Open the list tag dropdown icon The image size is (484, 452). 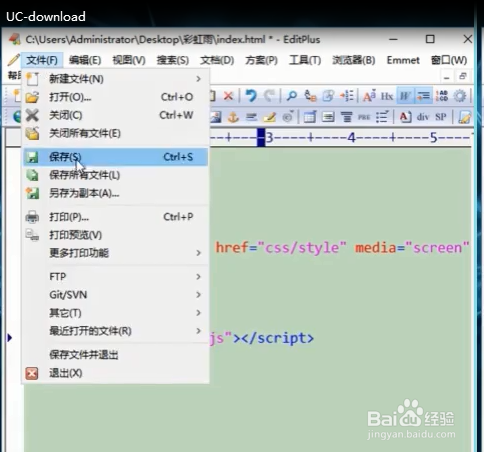pos(382,117)
